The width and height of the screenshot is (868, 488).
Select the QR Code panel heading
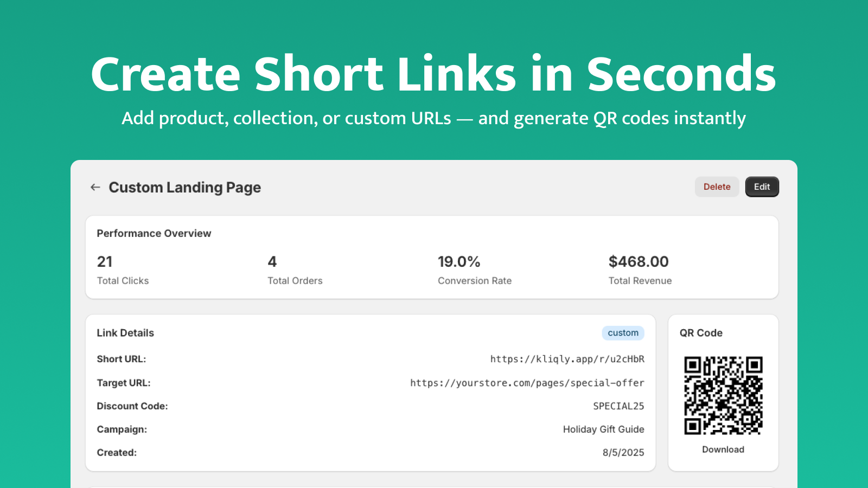(701, 332)
